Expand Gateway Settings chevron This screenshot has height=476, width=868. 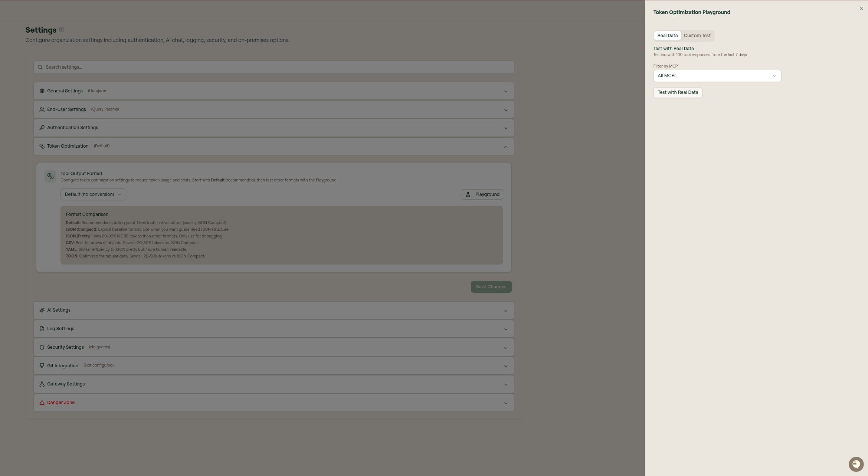click(x=505, y=384)
